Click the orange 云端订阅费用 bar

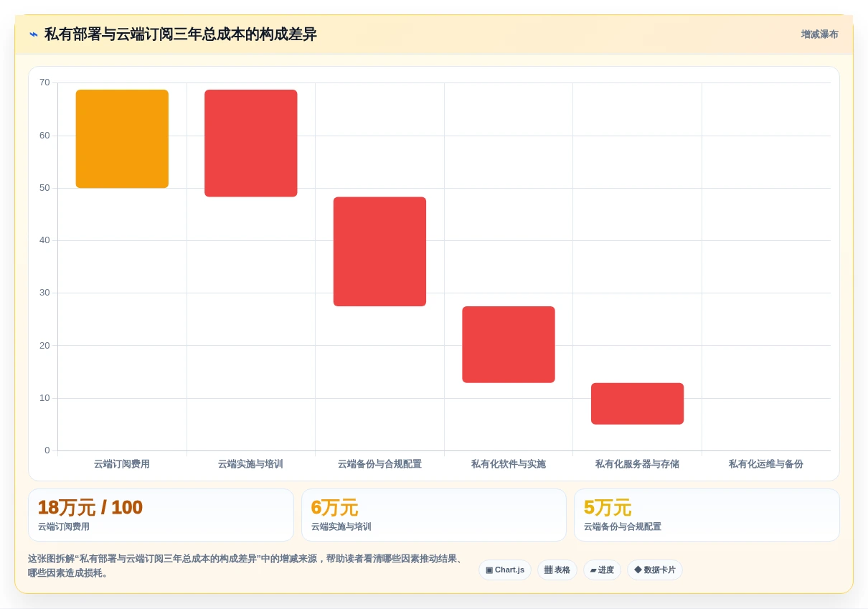(122, 139)
